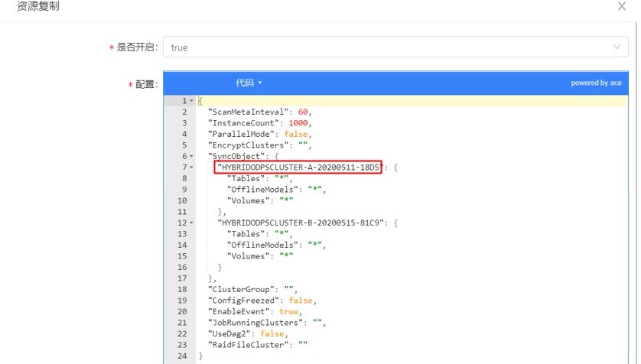The width and height of the screenshot is (641, 364).
Task: Click the chevron arrow of 是否开启 select
Action: 617,47
